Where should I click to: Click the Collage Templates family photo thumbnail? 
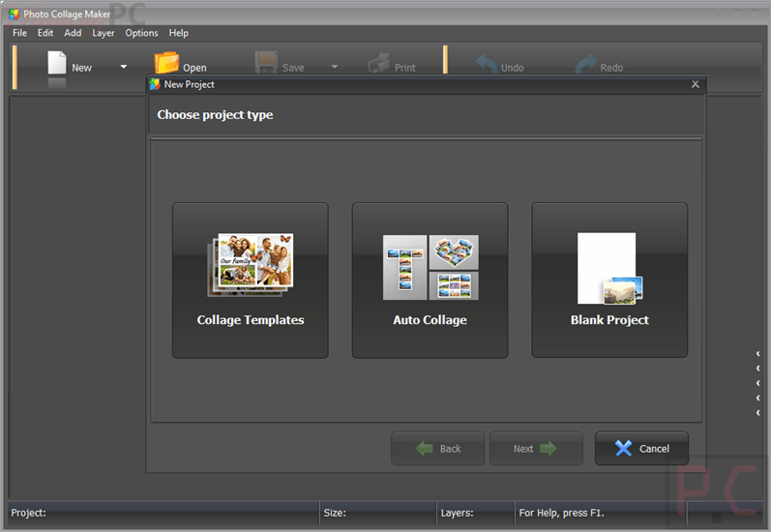pos(251,265)
